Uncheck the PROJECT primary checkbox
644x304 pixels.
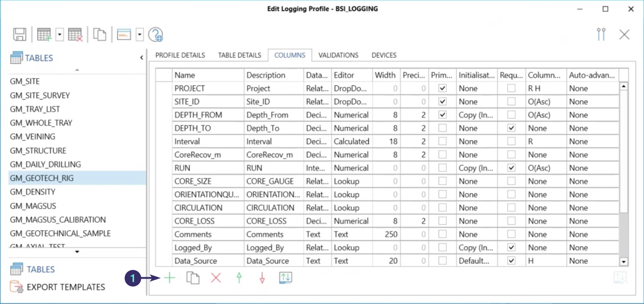[441, 88]
